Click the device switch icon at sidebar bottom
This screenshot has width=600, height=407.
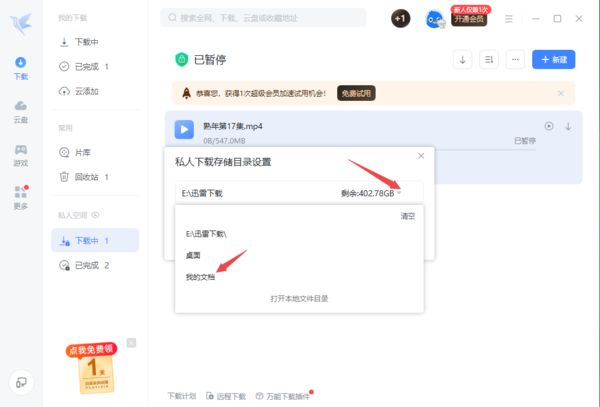coord(21,382)
